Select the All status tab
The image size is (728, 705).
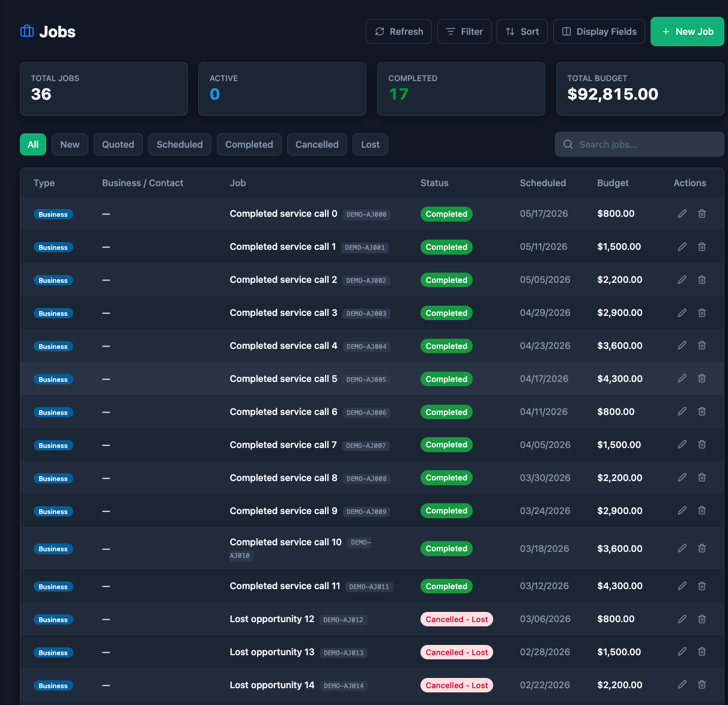[33, 144]
